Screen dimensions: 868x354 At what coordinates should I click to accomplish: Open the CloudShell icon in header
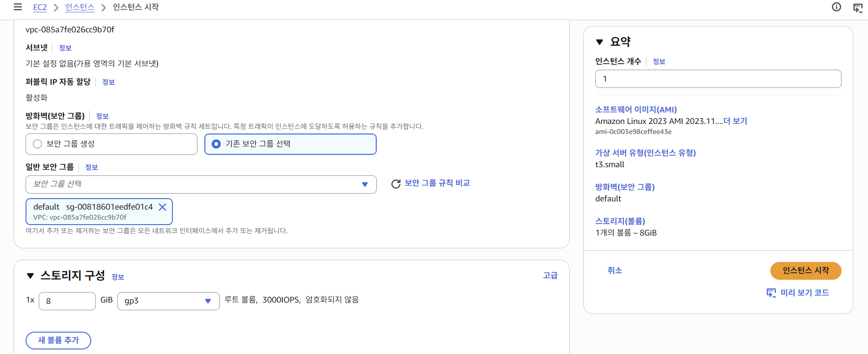(x=858, y=7)
